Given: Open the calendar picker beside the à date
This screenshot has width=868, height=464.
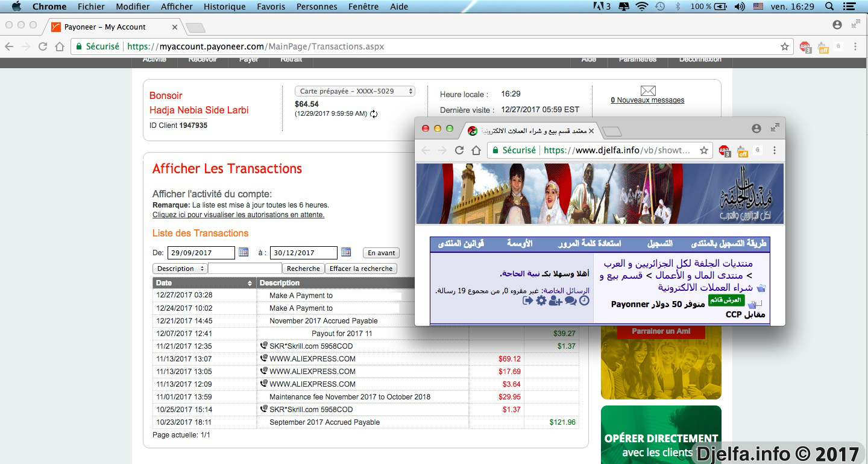Looking at the screenshot, I should point(346,252).
